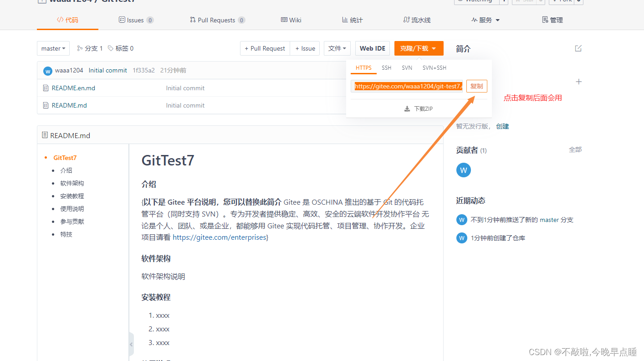Expand the 服务 dropdown menu
This screenshot has width=644, height=361.
click(486, 20)
